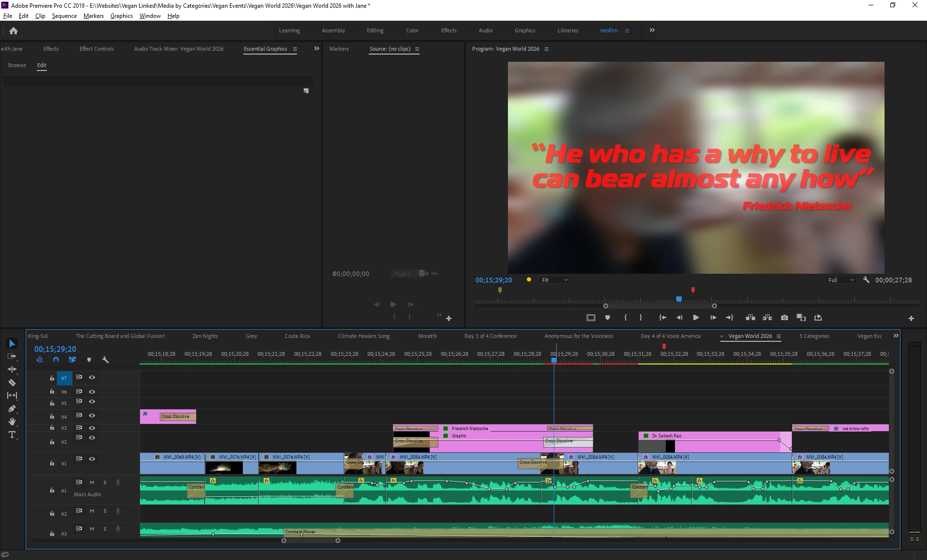The width and height of the screenshot is (927, 560).
Task: Open the Home screen icon
Action: click(x=14, y=30)
